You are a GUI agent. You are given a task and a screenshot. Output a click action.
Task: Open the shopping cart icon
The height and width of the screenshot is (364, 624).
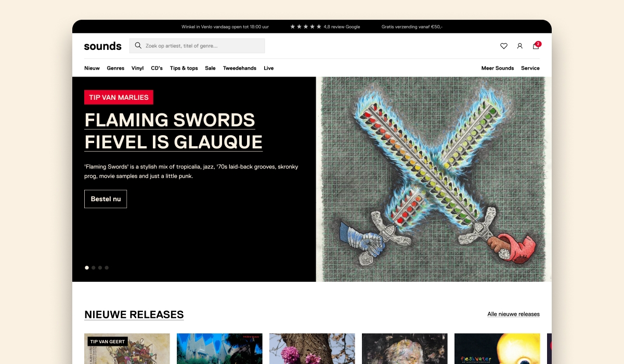[536, 45]
